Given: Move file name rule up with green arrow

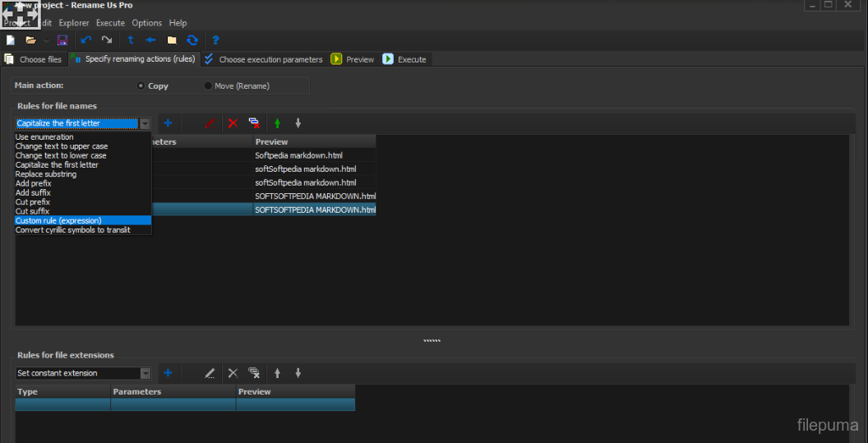Looking at the screenshot, I should [x=277, y=123].
